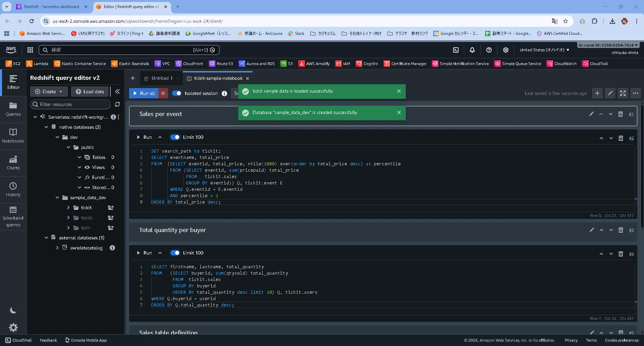Toggle Isolated session switch
644x346 pixels.
tap(177, 93)
